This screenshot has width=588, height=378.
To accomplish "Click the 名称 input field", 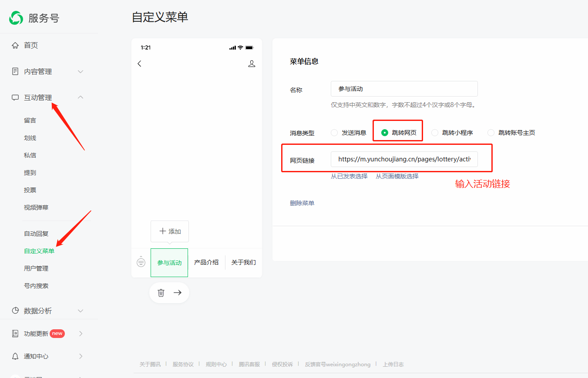I will click(x=404, y=89).
